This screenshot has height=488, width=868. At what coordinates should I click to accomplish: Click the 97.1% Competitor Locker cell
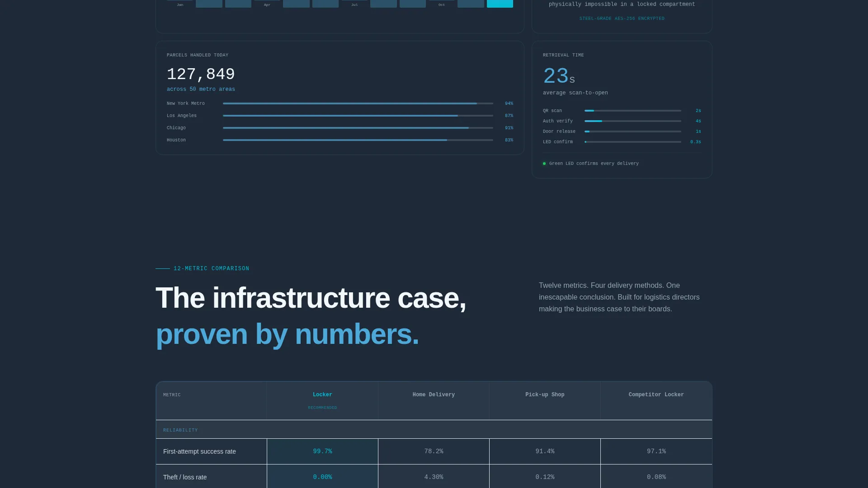[x=656, y=451]
